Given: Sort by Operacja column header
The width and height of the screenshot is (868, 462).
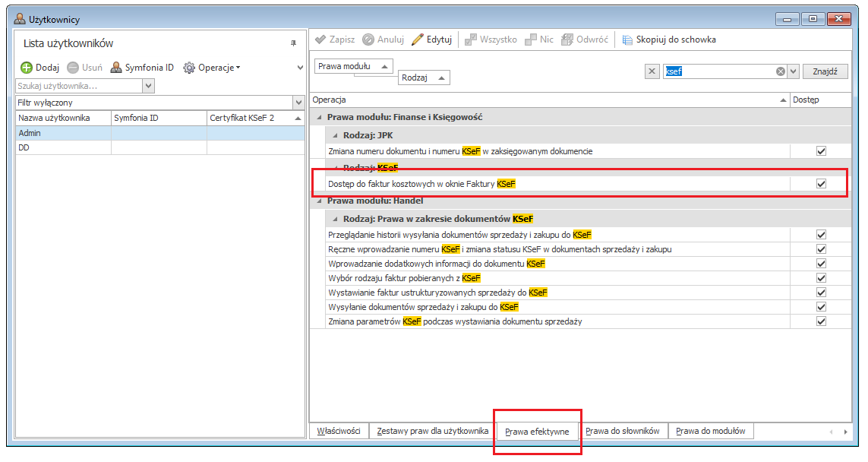Looking at the screenshot, I should [547, 100].
